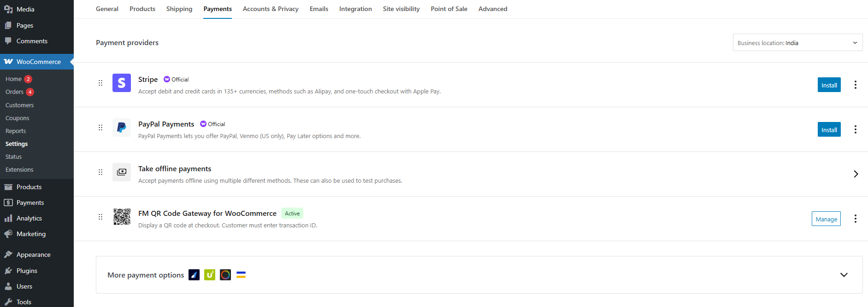Click the Analytics bar chart icon
Image resolution: width=868 pixels, height=307 pixels.
click(8, 218)
